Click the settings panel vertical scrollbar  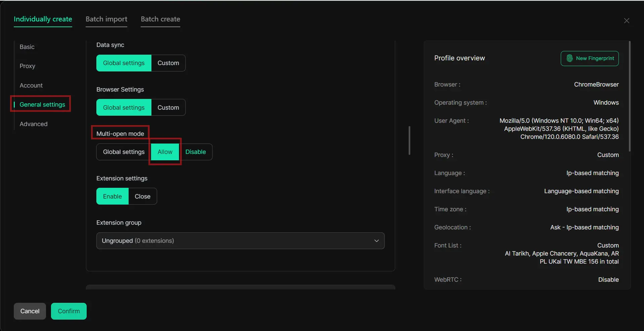pos(409,141)
